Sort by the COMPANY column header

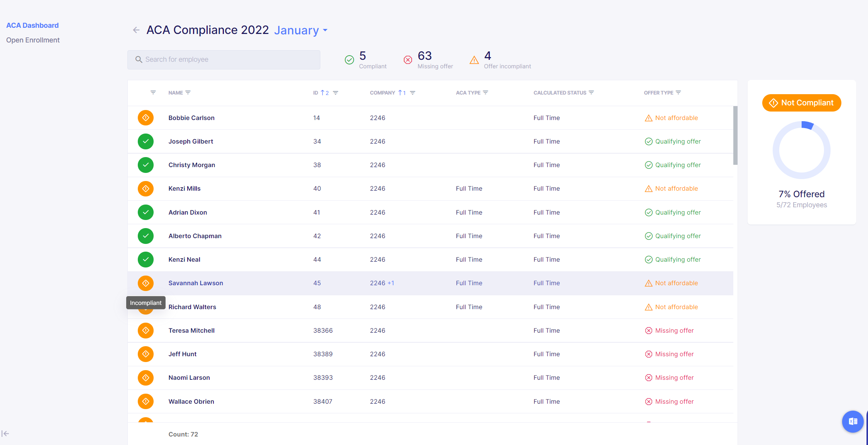coord(382,93)
